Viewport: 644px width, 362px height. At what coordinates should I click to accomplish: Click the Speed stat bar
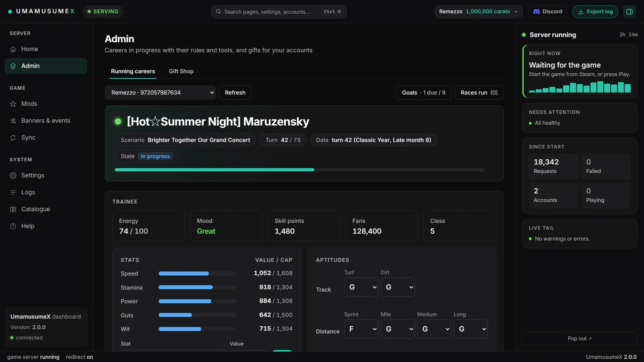[x=197, y=274]
